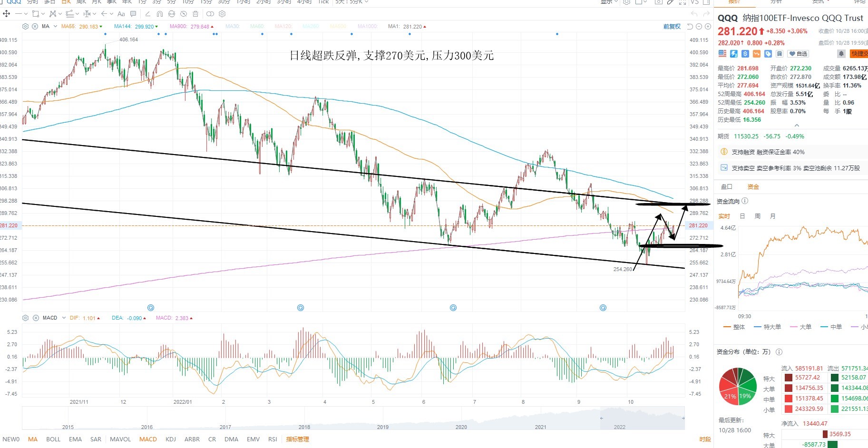Switch to the KDJ indicator tab

point(171,439)
